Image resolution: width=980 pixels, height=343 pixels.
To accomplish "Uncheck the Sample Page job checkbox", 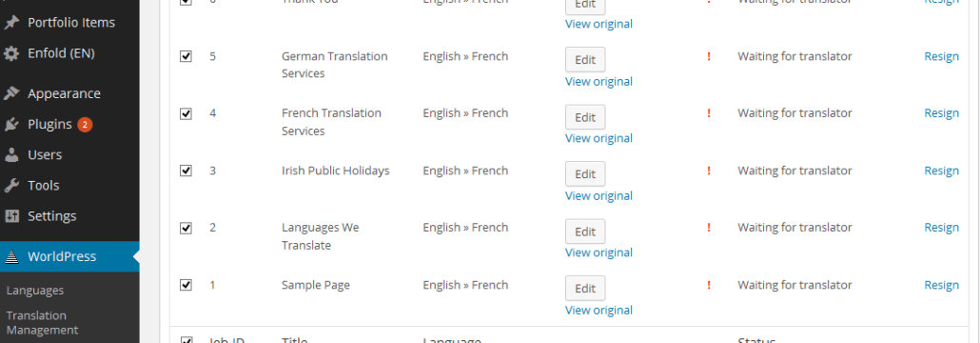I will [x=186, y=285].
